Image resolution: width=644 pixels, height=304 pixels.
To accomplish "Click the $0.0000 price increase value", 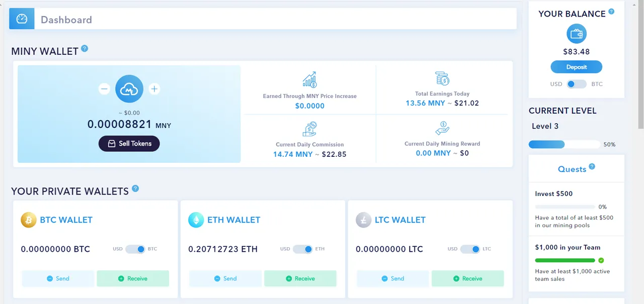I will click(x=310, y=106).
